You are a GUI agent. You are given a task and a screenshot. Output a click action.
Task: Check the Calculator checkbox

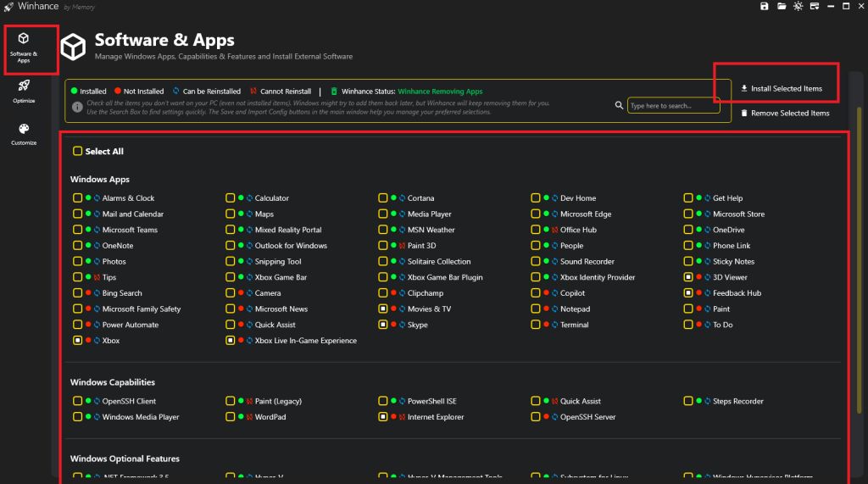(x=231, y=197)
